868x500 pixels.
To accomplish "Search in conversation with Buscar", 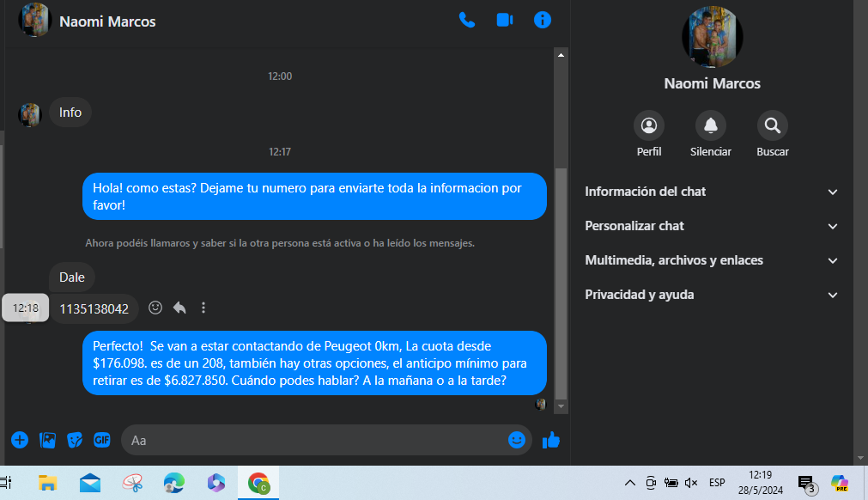I will coord(772,127).
